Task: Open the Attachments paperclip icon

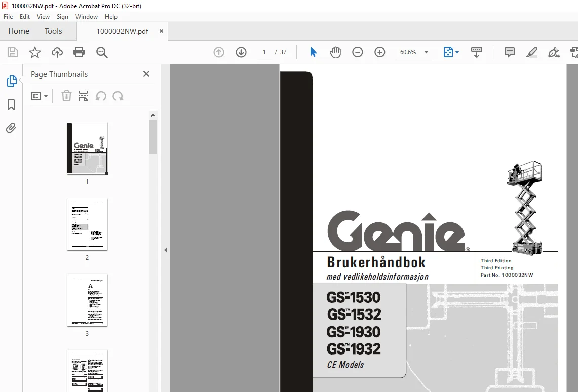Action: pyautogui.click(x=11, y=128)
